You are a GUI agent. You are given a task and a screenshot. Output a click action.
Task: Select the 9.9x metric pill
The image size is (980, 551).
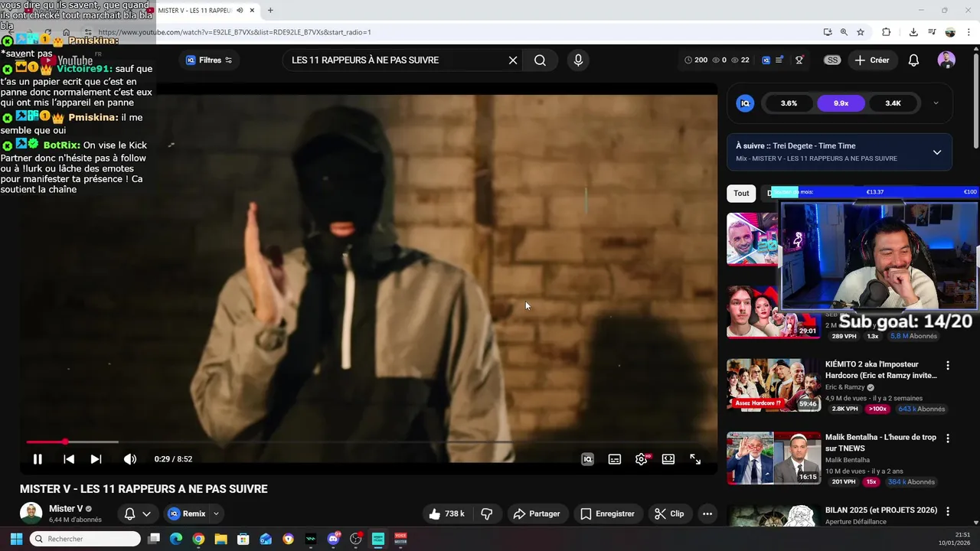click(x=841, y=103)
